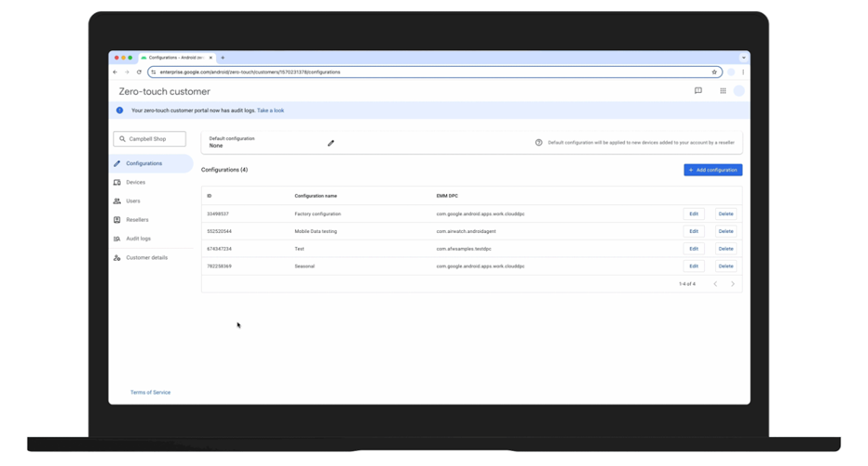This screenshot has width=868, height=466.
Task: Click the Add configuration button
Action: [713, 170]
